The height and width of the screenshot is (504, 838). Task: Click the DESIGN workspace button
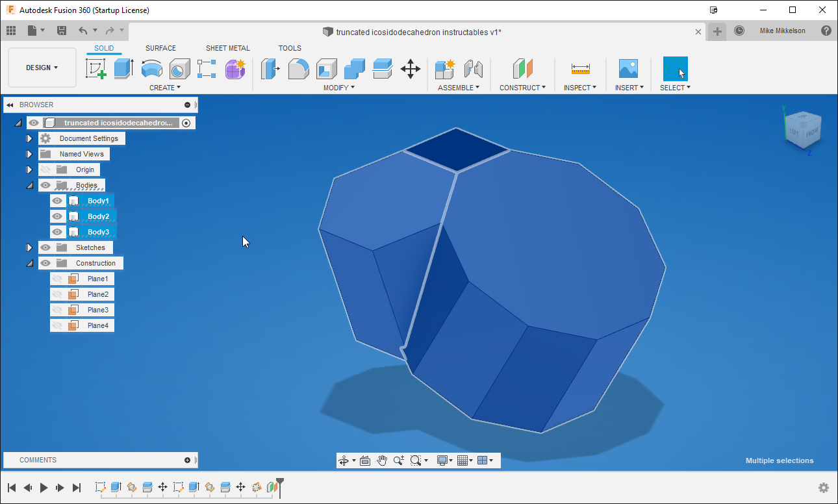42,67
